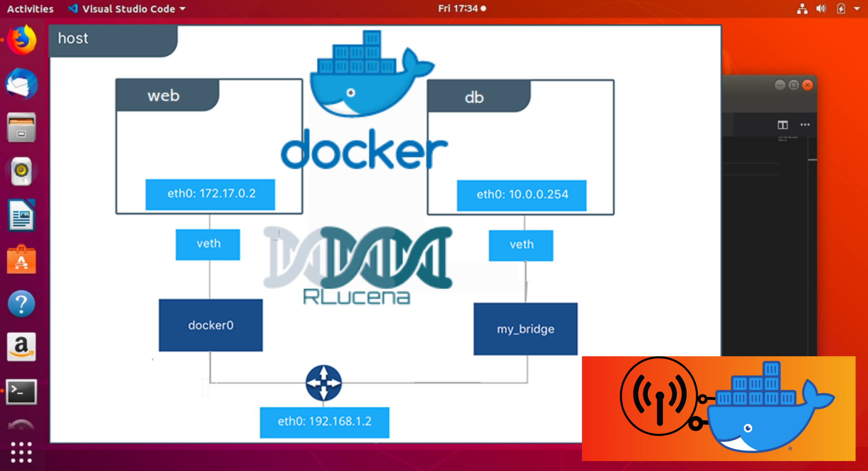Click the volume icon in top bar
This screenshot has height=471, width=868.
(x=821, y=9)
